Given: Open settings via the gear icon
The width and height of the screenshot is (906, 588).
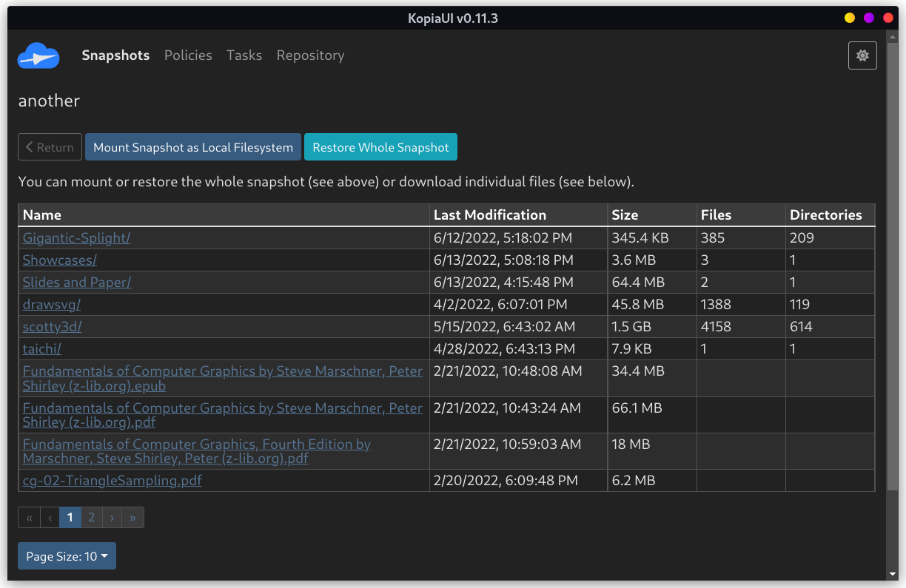Looking at the screenshot, I should click(x=862, y=55).
